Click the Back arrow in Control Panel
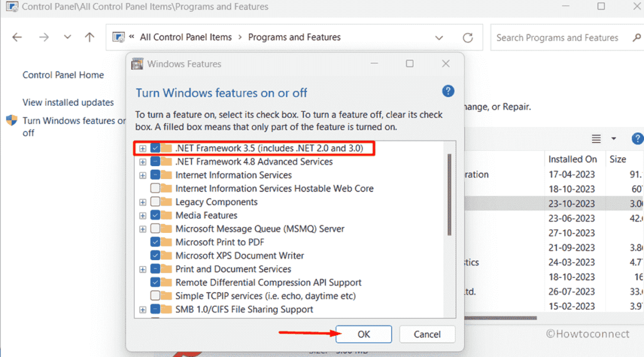The image size is (644, 357). click(x=17, y=37)
